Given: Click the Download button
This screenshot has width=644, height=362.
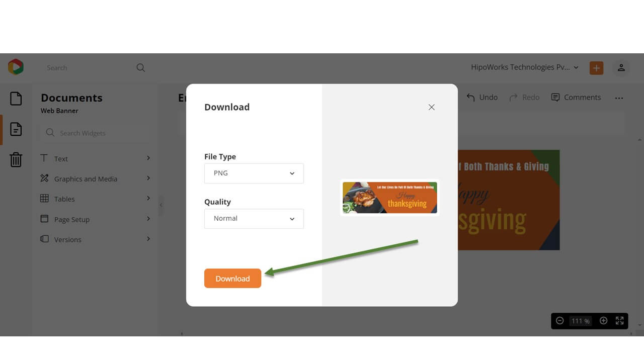Looking at the screenshot, I should pyautogui.click(x=232, y=278).
